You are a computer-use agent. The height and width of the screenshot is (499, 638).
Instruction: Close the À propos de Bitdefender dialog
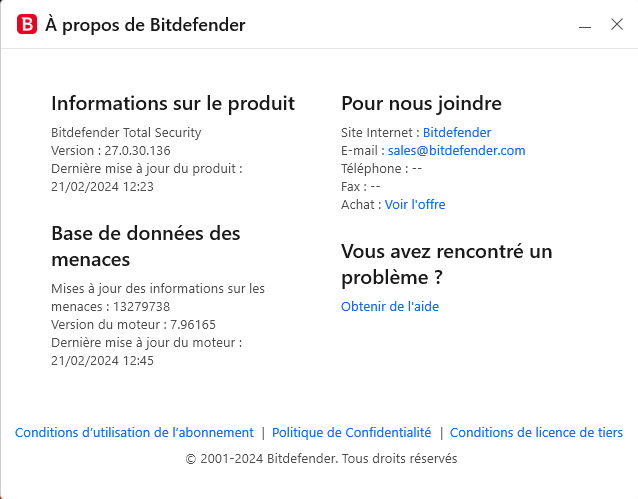point(617,24)
